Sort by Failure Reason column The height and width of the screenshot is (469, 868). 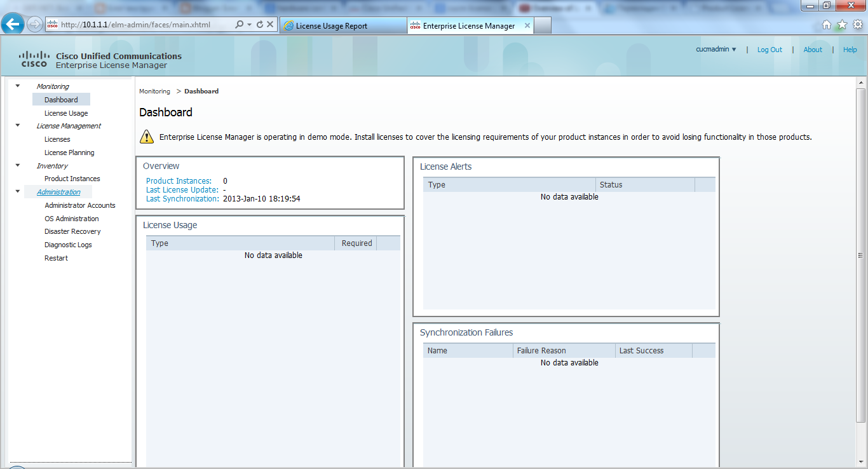click(564, 351)
